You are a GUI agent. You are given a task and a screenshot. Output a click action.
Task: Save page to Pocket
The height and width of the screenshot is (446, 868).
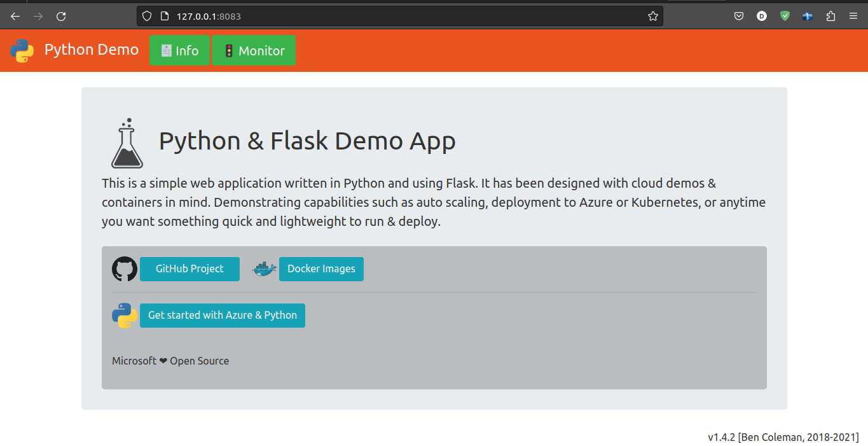[739, 16]
